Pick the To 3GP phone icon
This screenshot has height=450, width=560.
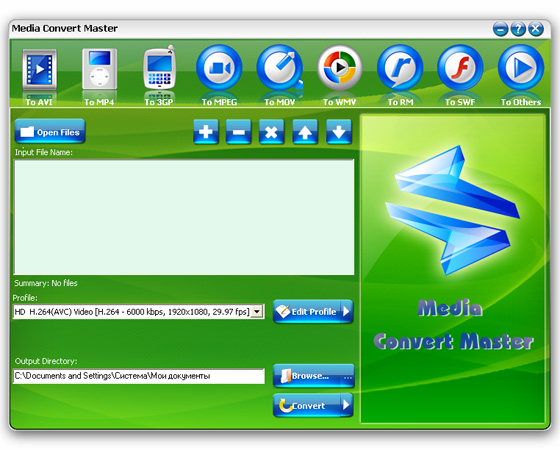coord(159,68)
